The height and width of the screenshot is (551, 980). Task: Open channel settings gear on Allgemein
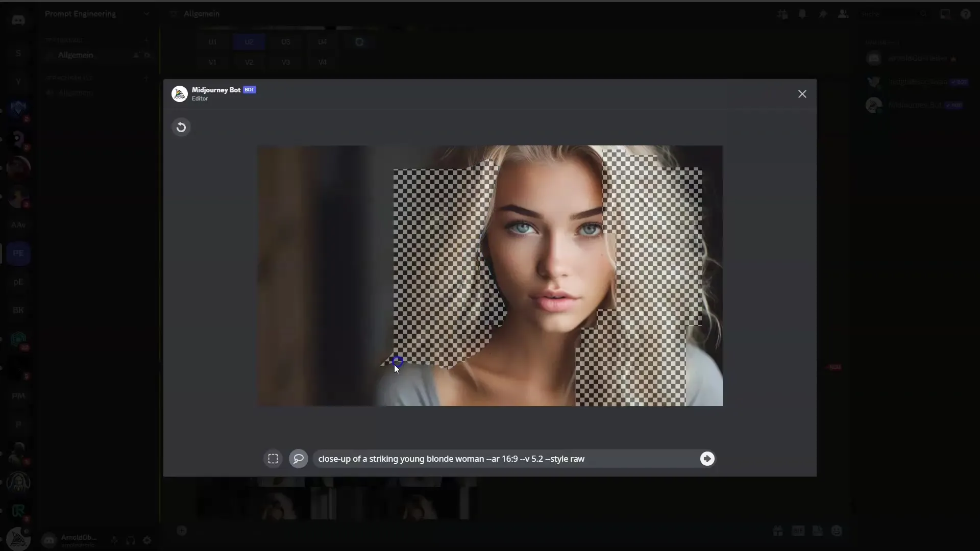pyautogui.click(x=148, y=55)
